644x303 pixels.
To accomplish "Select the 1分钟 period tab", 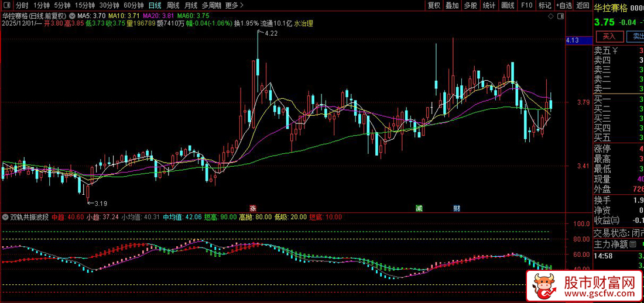I will [42, 5].
